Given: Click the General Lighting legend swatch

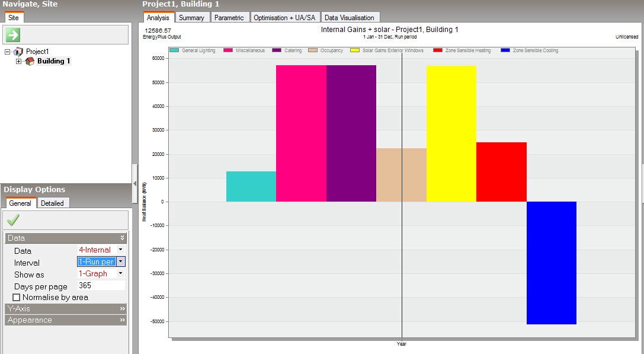Looking at the screenshot, I should pyautogui.click(x=174, y=50).
